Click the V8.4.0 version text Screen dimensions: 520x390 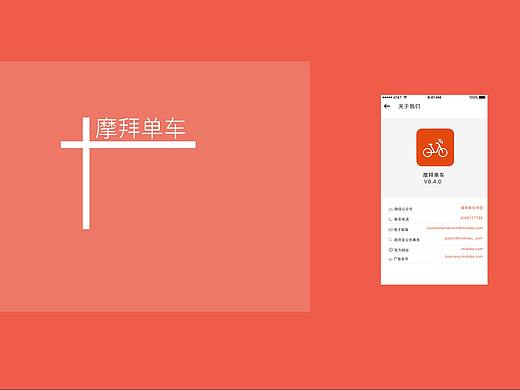433,182
